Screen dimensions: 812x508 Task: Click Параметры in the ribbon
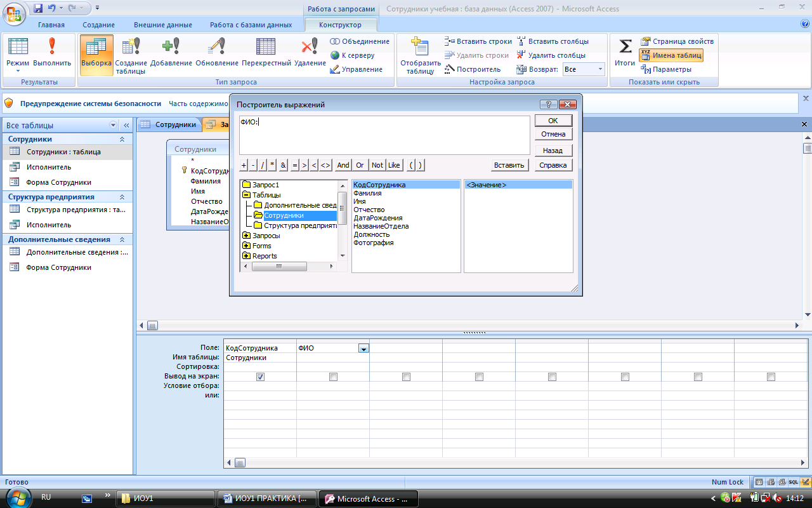666,69
